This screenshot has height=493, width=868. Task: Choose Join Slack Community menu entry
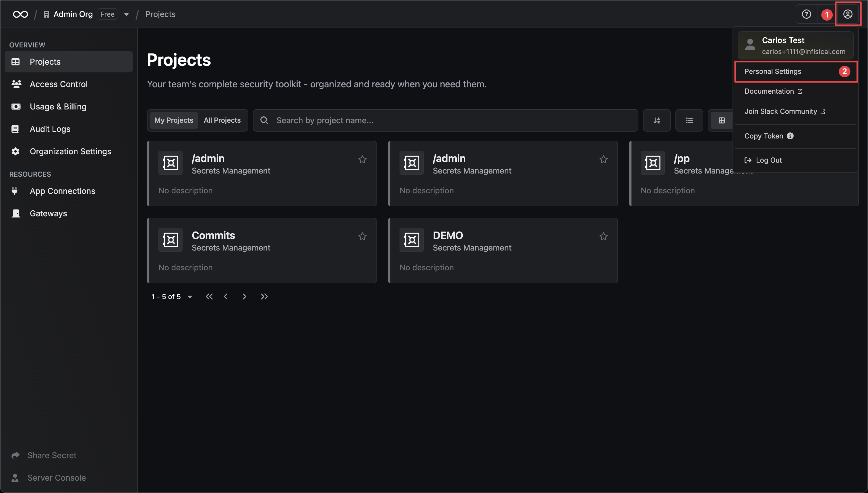click(796, 111)
